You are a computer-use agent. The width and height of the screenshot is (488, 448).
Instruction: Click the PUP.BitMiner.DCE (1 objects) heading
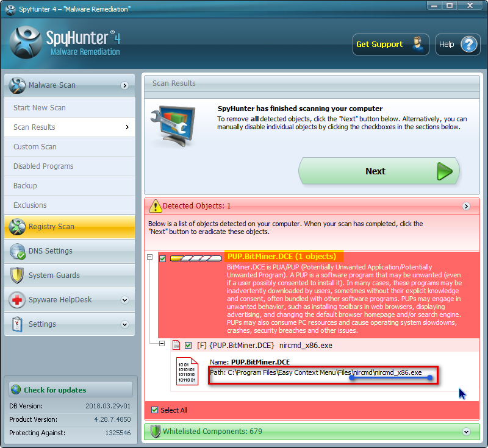pos(282,257)
